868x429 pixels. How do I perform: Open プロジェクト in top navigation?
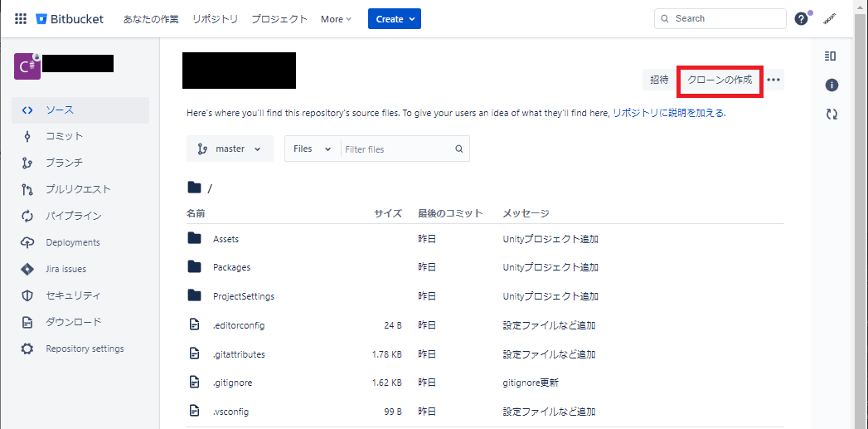point(279,19)
